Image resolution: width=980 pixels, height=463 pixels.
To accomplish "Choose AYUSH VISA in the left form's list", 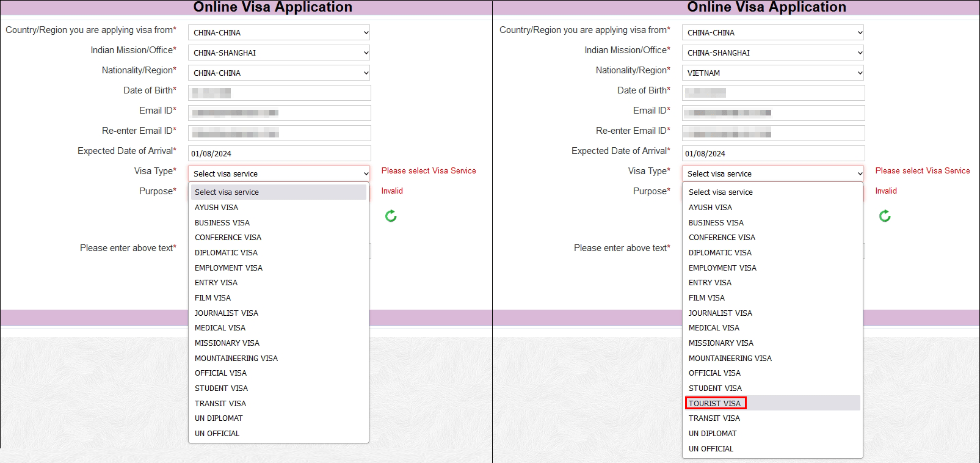I will click(217, 208).
